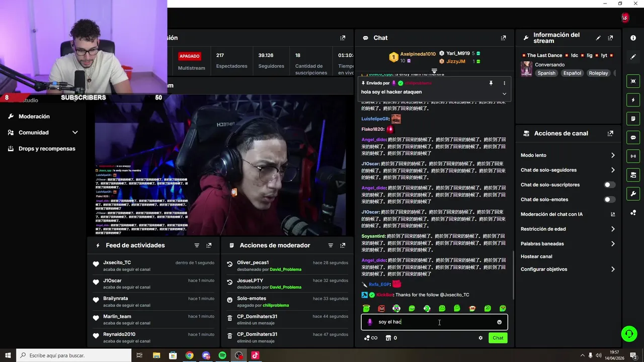Click the Español tag
Image resolution: width=644 pixels, height=362 pixels.
click(572, 73)
